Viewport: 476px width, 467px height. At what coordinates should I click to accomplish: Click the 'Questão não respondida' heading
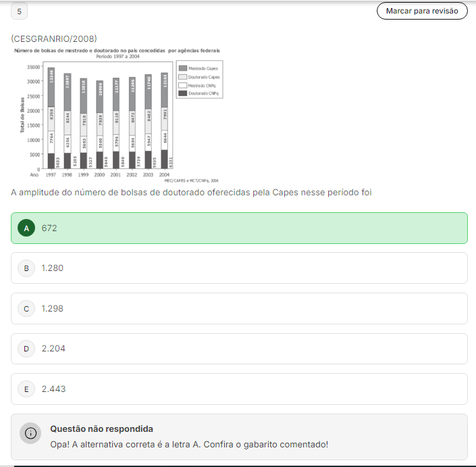pyautogui.click(x=101, y=428)
